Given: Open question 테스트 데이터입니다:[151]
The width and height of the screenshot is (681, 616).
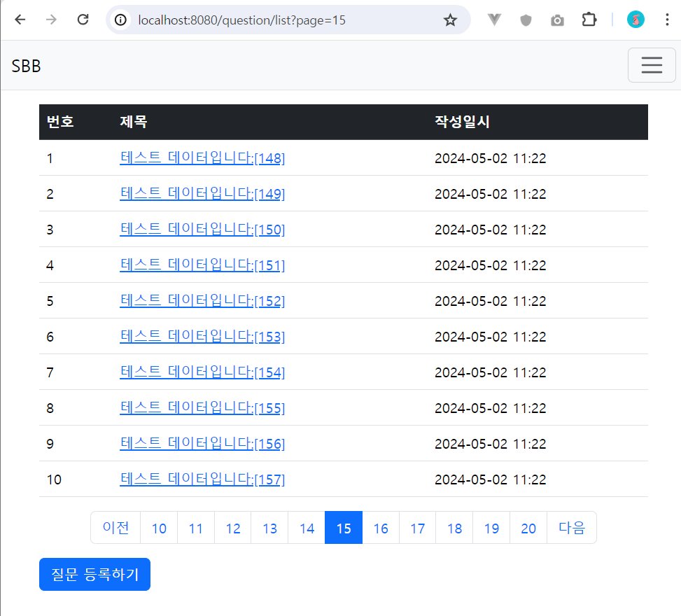Looking at the screenshot, I should (202, 265).
